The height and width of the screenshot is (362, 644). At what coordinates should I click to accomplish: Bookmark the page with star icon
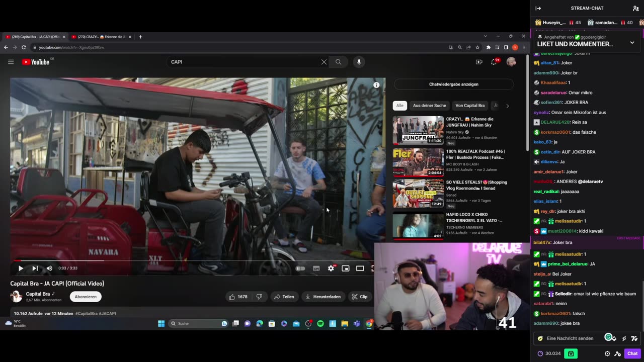click(477, 47)
